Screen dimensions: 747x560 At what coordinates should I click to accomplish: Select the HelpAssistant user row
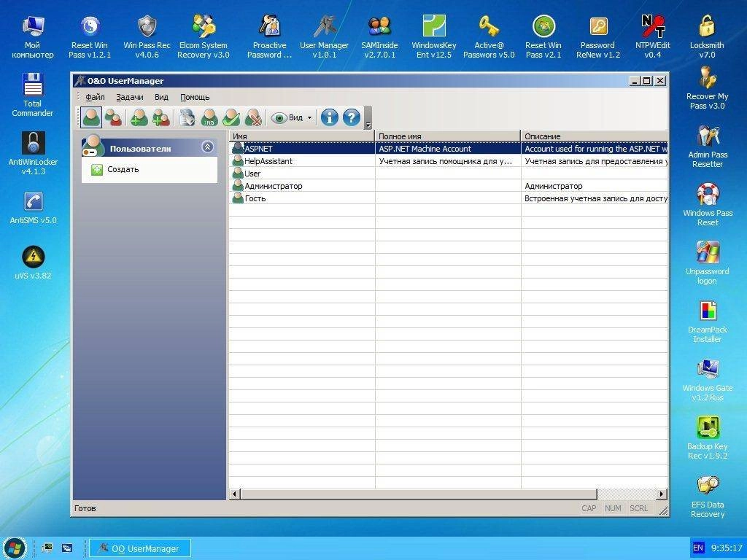(449, 161)
